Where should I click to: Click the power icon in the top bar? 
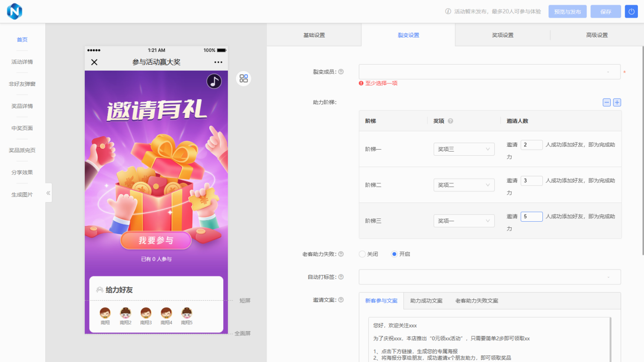[631, 11]
